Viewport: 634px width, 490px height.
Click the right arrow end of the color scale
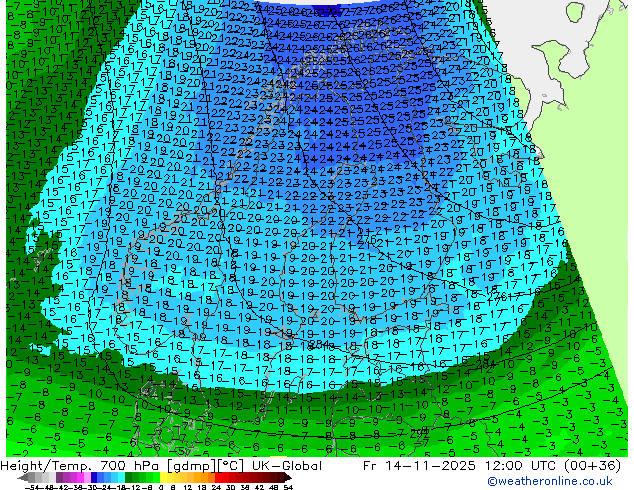[288, 477]
